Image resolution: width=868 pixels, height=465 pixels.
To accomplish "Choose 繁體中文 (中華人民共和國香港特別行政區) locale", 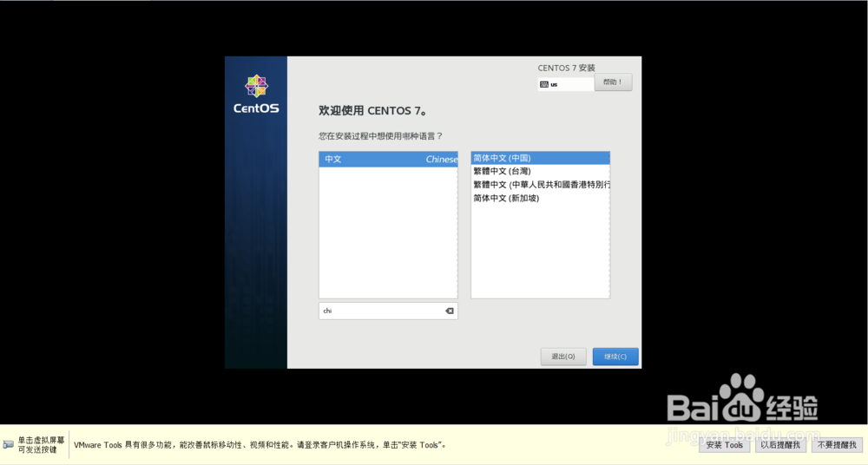I will [540, 184].
